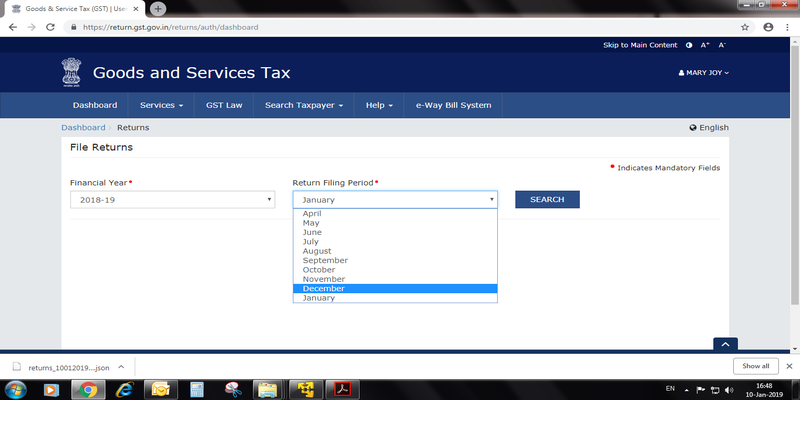Screen dimensions: 800x424
Task: Expand download item options chevron
Action: pyautogui.click(x=121, y=367)
